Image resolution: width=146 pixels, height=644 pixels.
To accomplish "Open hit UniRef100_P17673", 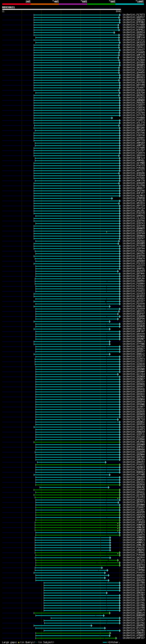I will click(134, 15).
